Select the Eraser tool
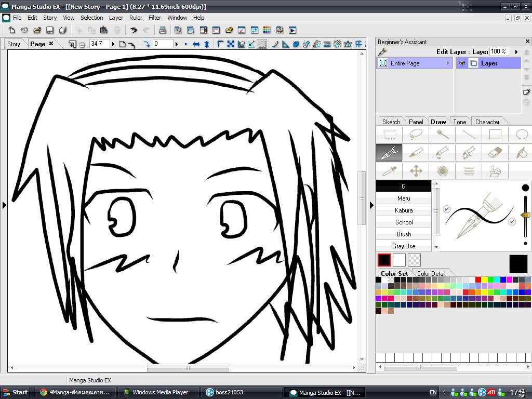This screenshot has width=532, height=399. tap(496, 152)
